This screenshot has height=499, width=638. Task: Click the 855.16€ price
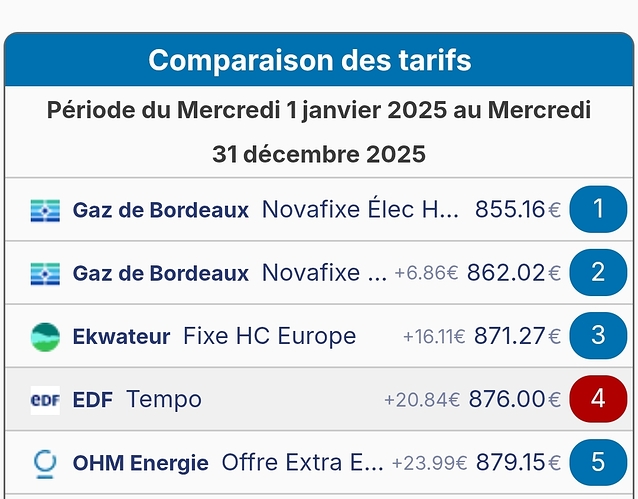point(517,210)
